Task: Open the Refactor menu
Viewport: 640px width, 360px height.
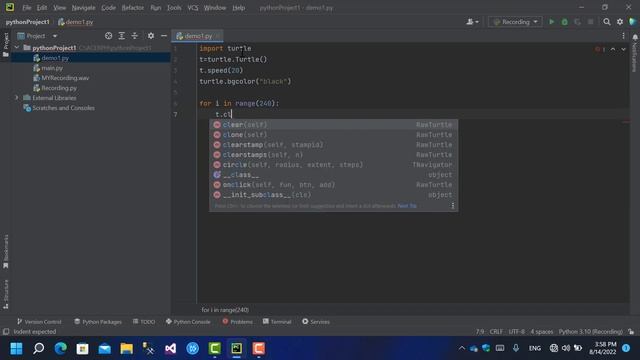Action: pyautogui.click(x=133, y=8)
